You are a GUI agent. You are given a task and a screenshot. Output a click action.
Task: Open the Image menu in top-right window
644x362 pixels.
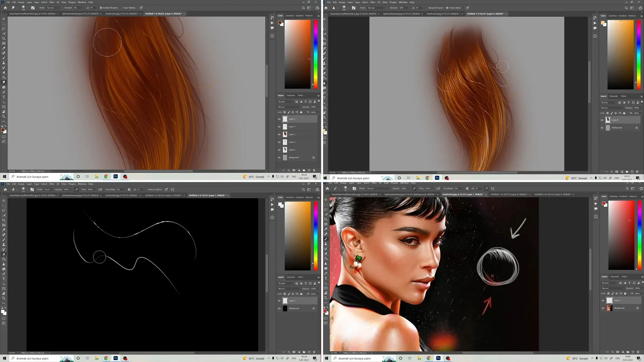click(342, 2)
